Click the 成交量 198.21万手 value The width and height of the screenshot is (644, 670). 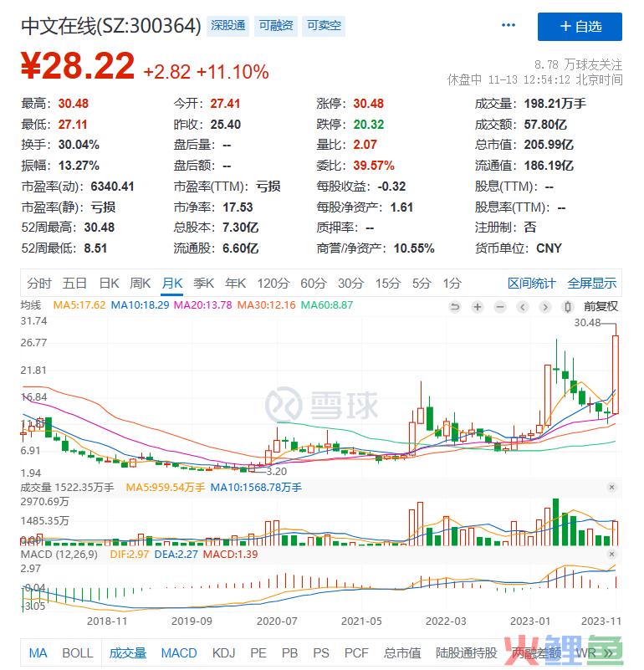555,104
